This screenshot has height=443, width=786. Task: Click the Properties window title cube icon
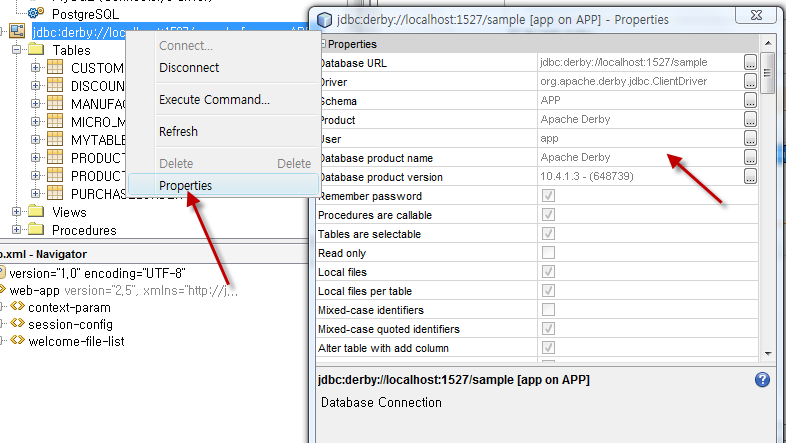[x=324, y=19]
